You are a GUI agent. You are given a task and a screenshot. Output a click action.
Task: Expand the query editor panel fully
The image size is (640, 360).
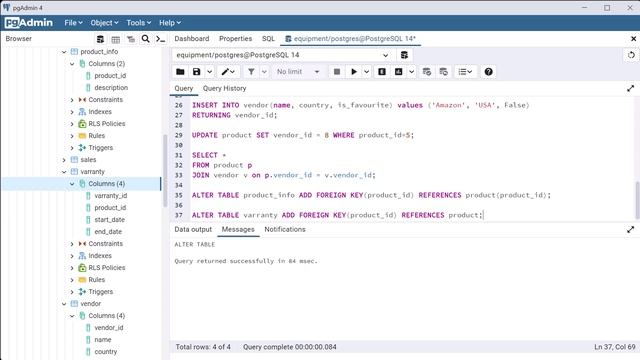pyautogui.click(x=631, y=89)
